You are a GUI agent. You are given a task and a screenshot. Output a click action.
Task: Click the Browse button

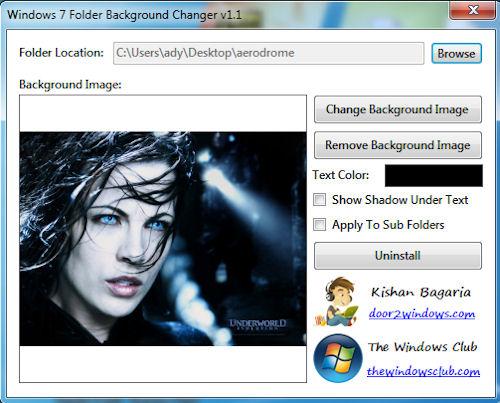[456, 53]
